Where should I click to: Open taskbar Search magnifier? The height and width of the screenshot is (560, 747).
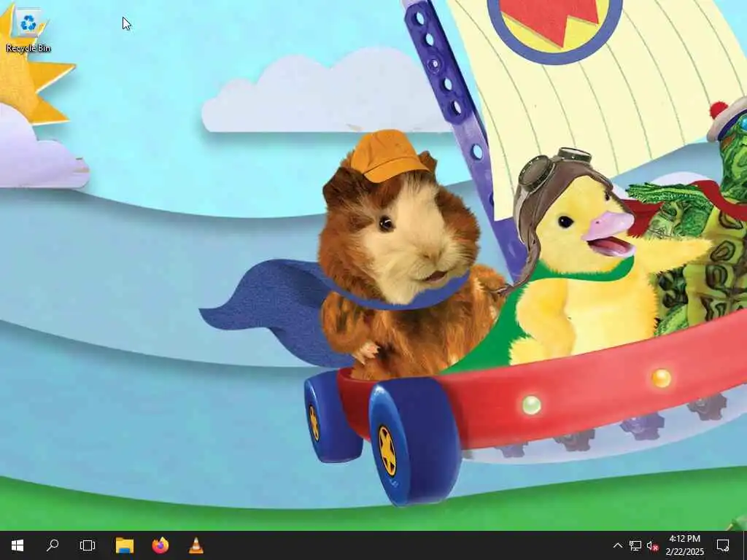coord(53,545)
